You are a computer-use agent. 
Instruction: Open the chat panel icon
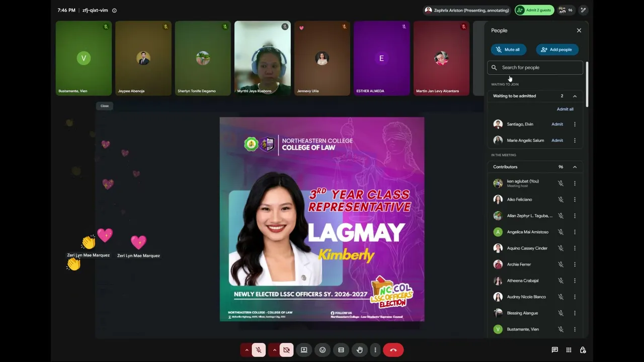[x=554, y=350]
